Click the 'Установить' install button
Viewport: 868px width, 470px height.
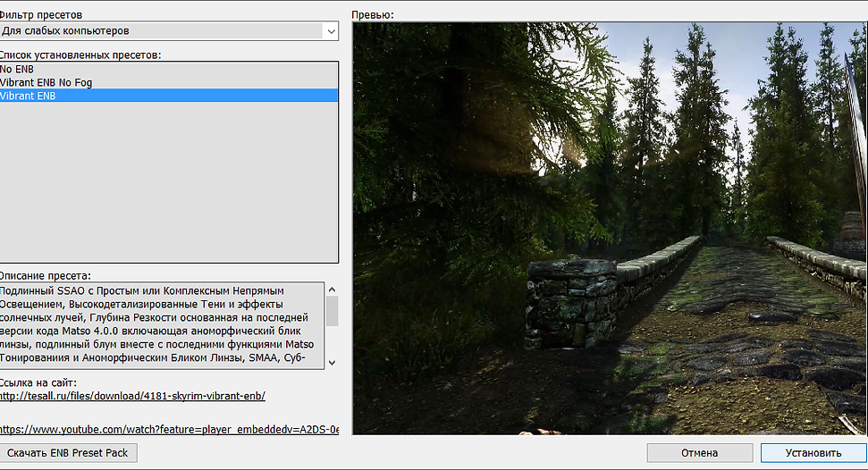pyautogui.click(x=813, y=453)
